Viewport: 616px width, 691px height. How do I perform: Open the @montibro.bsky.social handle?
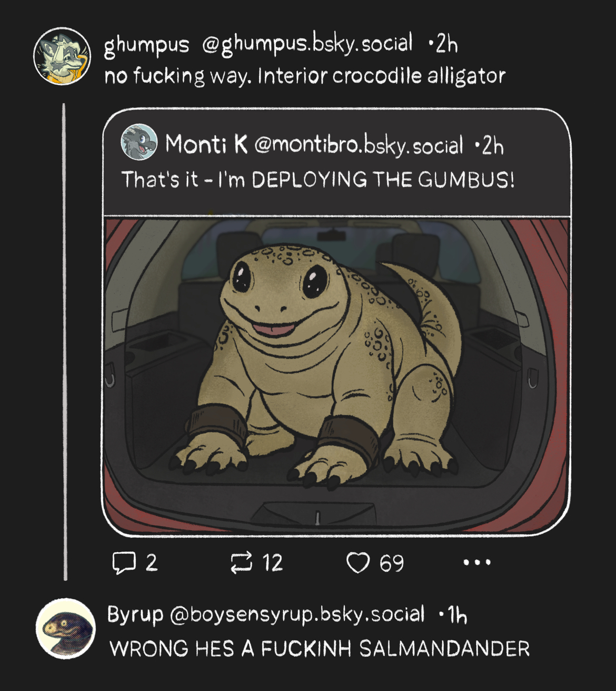pyautogui.click(x=359, y=145)
